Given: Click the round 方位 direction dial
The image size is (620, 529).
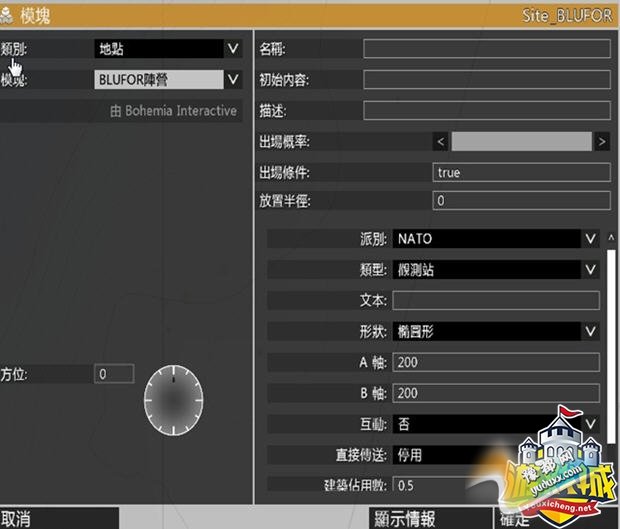Looking at the screenshot, I should click(x=173, y=399).
